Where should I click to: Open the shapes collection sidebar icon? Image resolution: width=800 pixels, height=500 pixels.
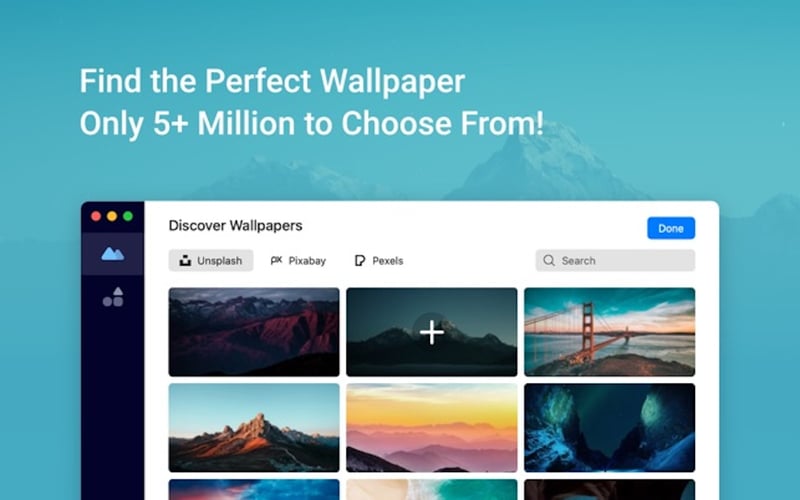point(113,297)
